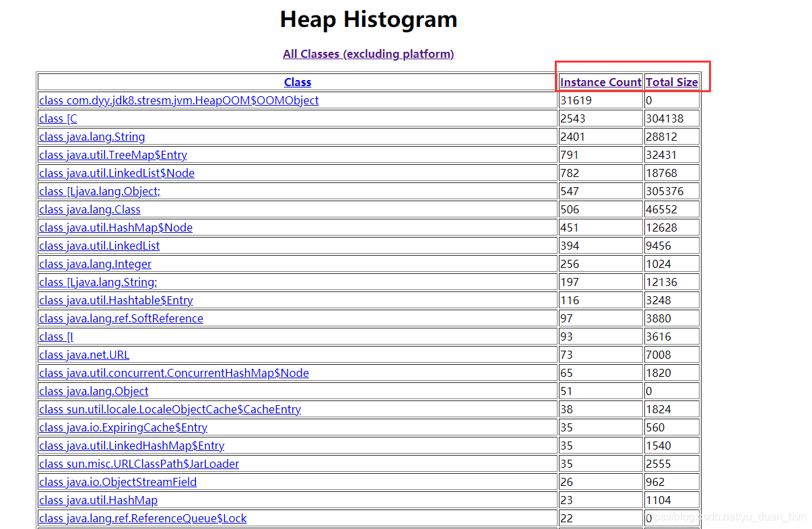The height and width of the screenshot is (529, 812).
Task: Select instance count value 256
Action: coord(570,264)
